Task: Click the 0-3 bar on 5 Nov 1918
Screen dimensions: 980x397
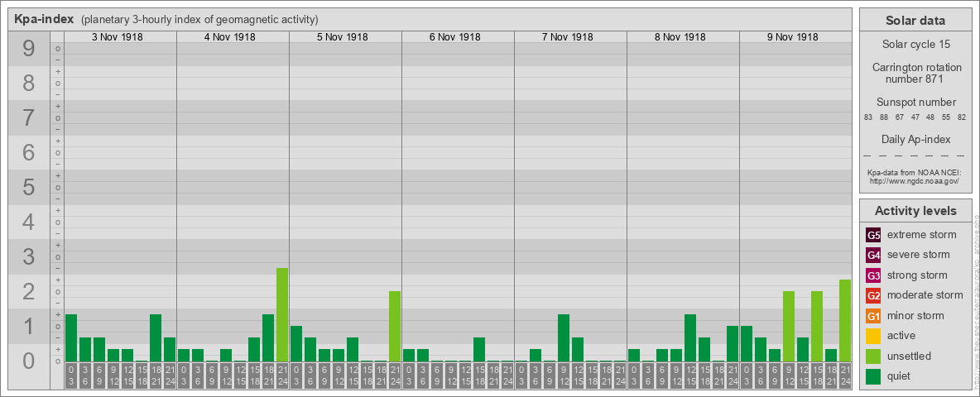Action: point(296,344)
